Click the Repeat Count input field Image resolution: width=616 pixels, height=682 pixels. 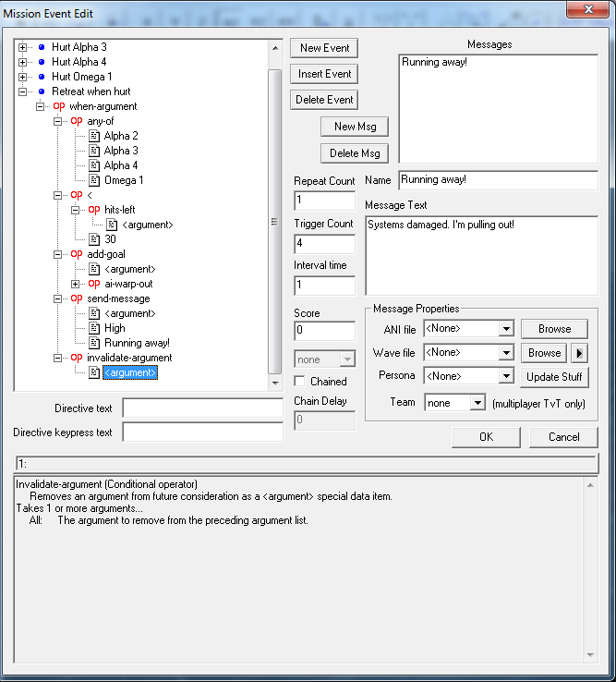pos(324,201)
